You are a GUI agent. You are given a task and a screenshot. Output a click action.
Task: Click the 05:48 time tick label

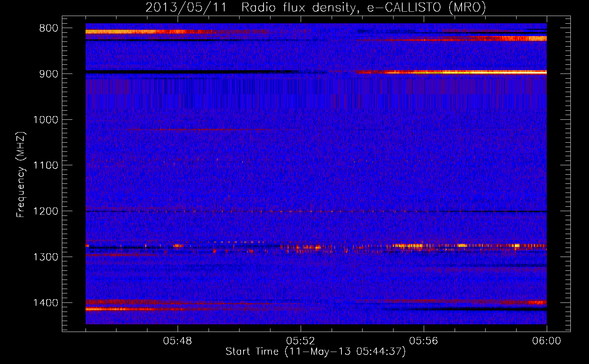point(178,341)
